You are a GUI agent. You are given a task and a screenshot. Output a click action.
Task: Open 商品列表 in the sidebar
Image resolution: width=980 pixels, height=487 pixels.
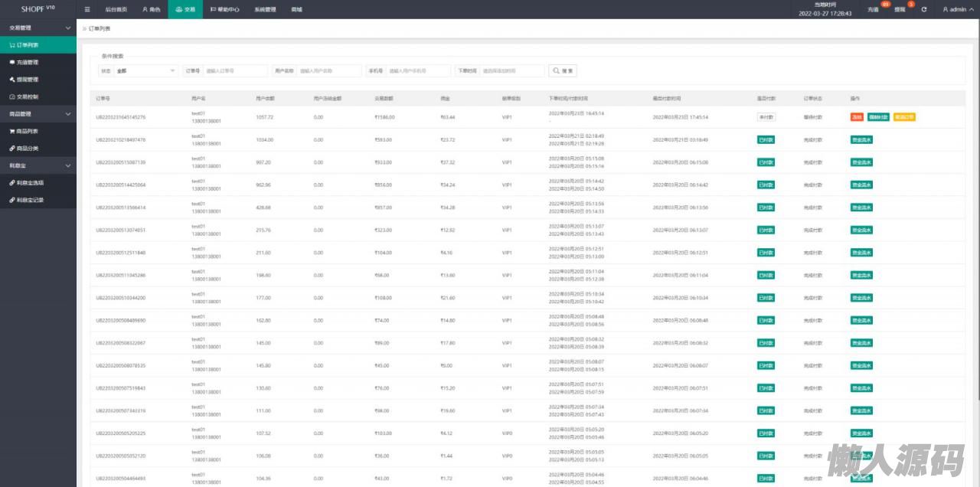pyautogui.click(x=28, y=131)
